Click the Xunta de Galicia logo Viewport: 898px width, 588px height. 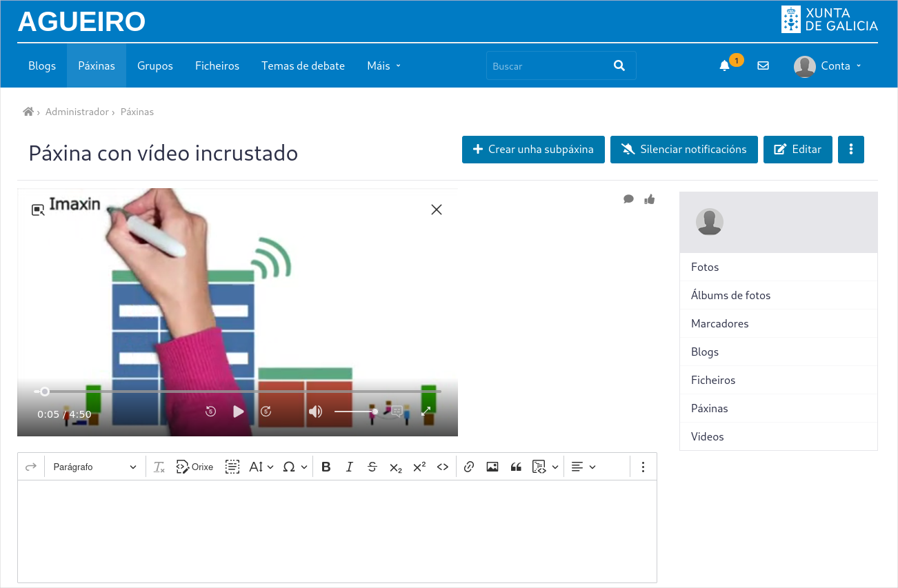tap(829, 19)
